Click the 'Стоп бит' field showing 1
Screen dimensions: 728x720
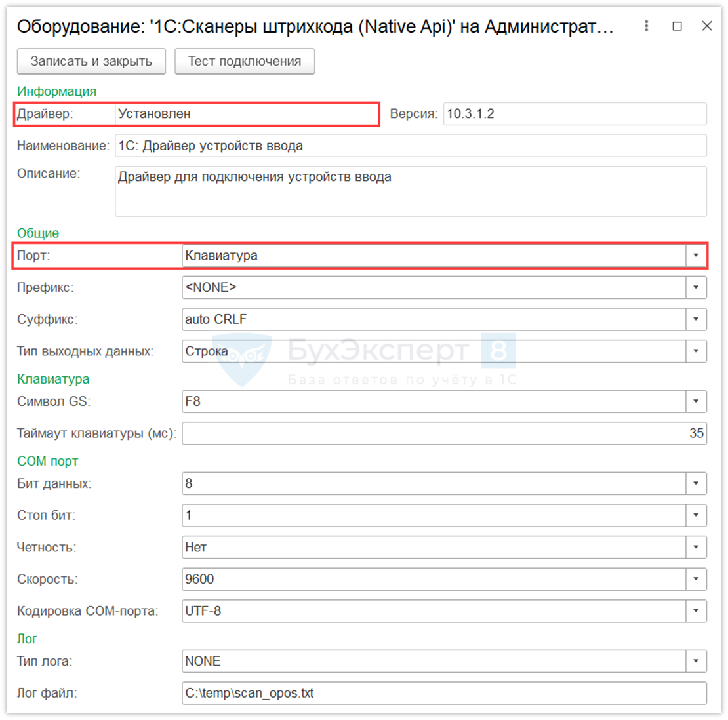coord(434,515)
